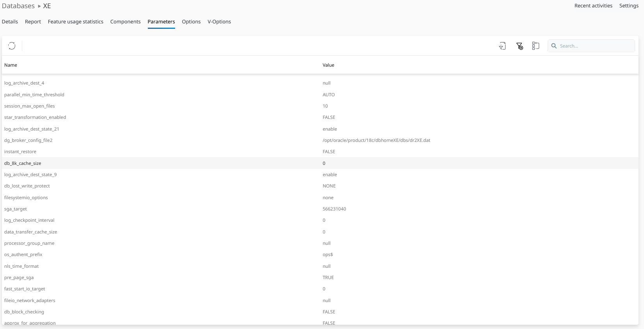644x329 pixels.
Task: Click the magnifier icon in the search box
Action: (x=554, y=46)
